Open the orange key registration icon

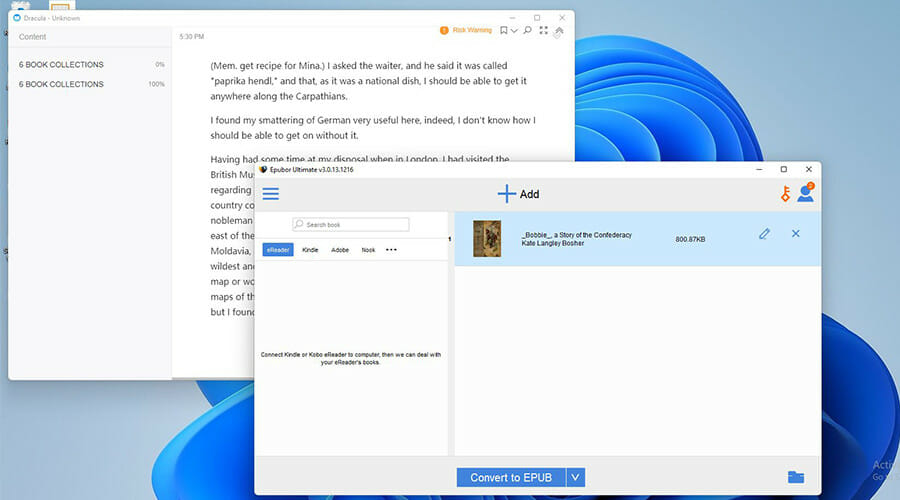click(785, 194)
